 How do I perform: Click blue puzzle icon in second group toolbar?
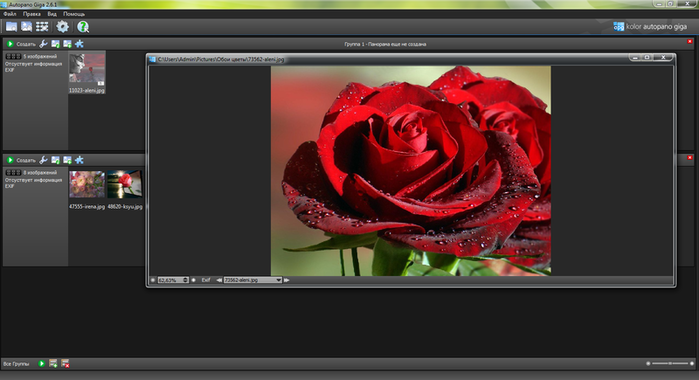coord(79,160)
